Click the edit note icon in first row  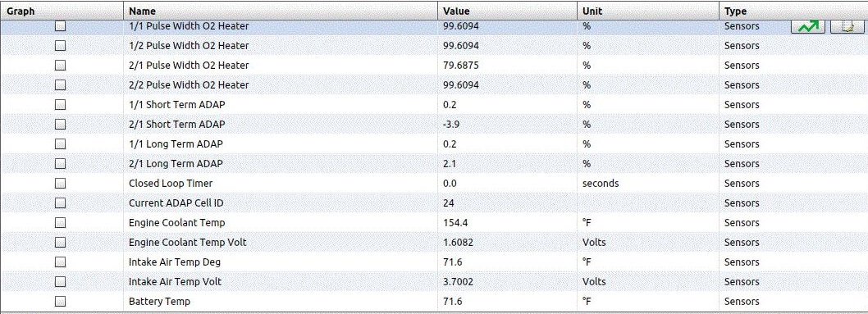(847, 26)
